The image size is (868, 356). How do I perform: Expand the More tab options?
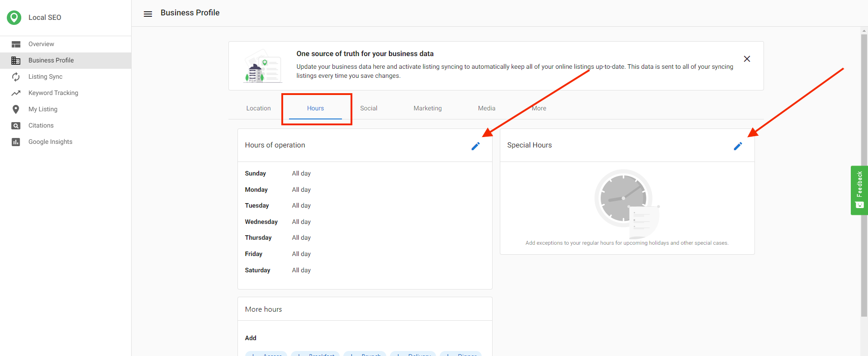click(x=539, y=109)
